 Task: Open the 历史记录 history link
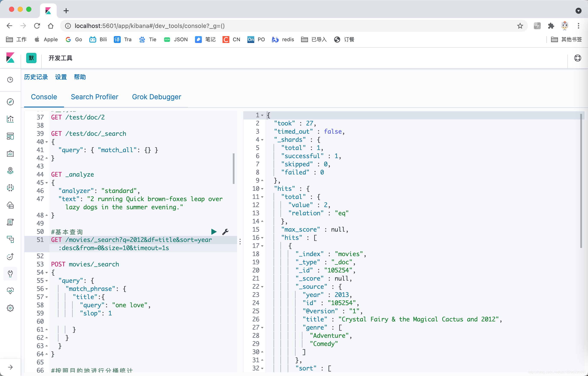(36, 77)
